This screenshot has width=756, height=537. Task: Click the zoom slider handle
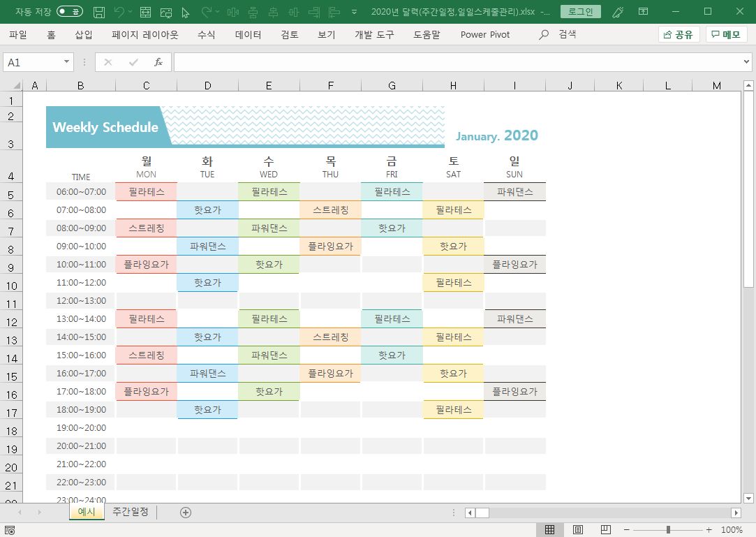[x=668, y=530]
